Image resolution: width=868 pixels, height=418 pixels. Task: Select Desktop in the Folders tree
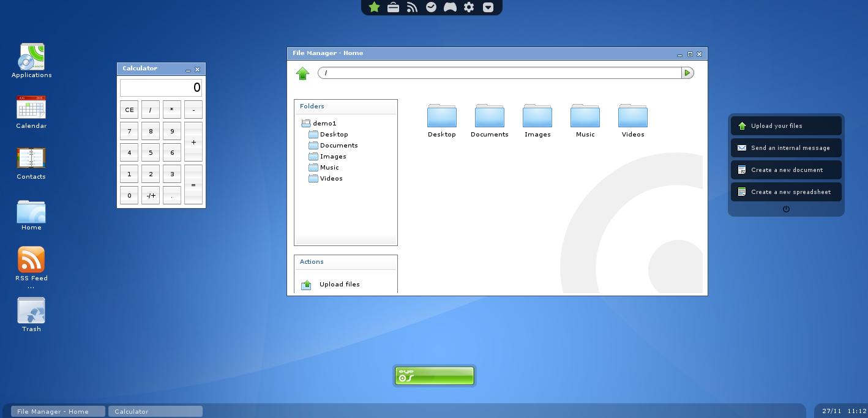coord(329,134)
